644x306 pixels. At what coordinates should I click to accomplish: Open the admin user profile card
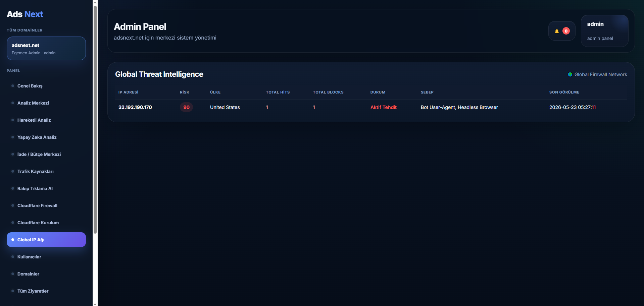(x=604, y=31)
